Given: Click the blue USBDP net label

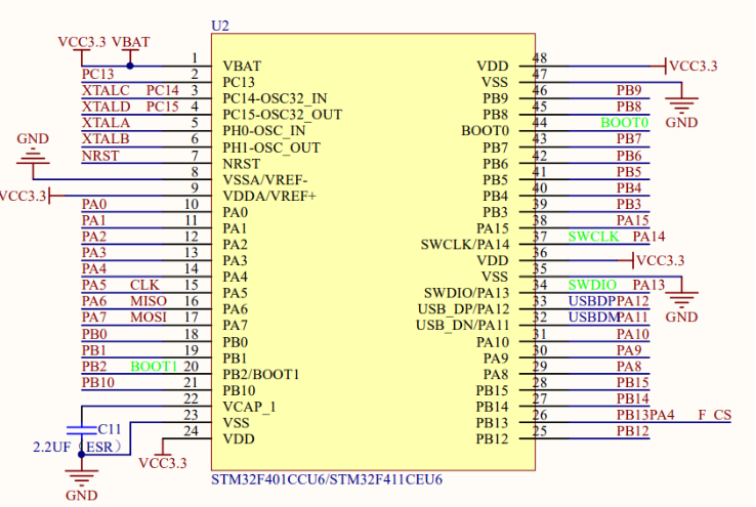Looking at the screenshot, I should [592, 301].
